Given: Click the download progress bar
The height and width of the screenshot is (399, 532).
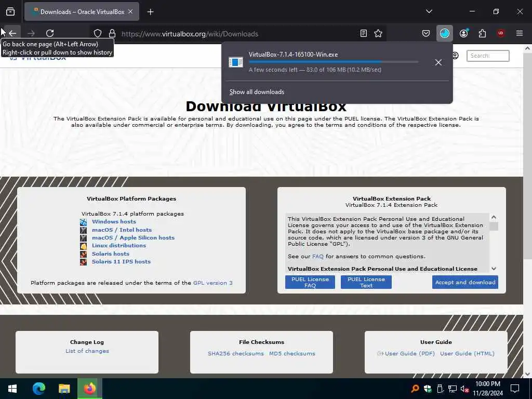Looking at the screenshot, I should click(x=333, y=62).
